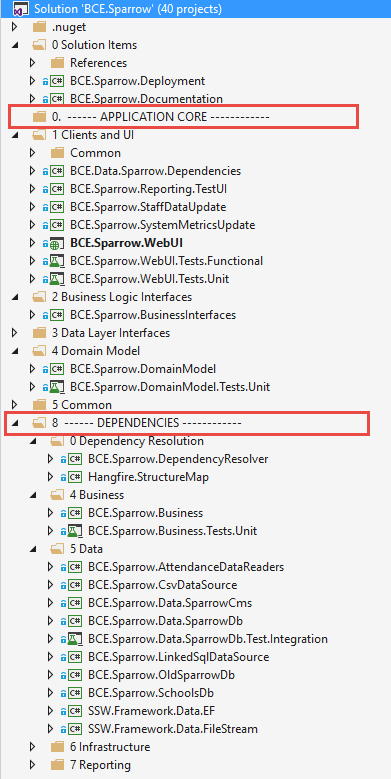The height and width of the screenshot is (779, 391).
Task: Click the .nuget folder icon
Action: click(40, 27)
